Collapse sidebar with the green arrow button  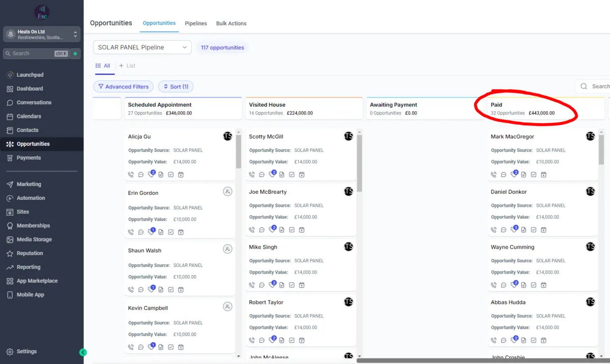(83, 352)
